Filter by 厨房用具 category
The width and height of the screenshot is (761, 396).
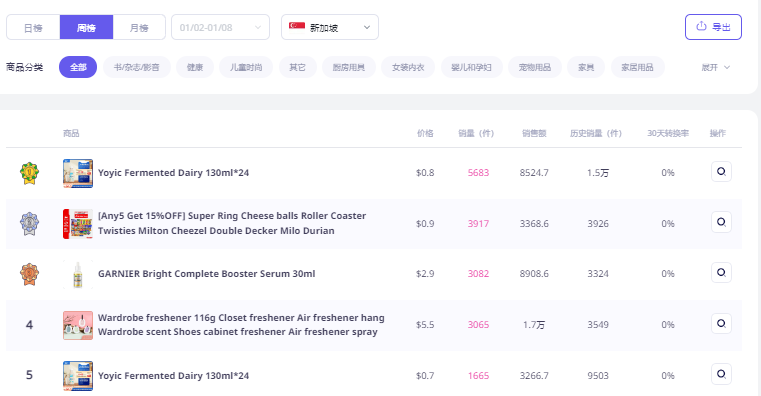pyautogui.click(x=349, y=67)
